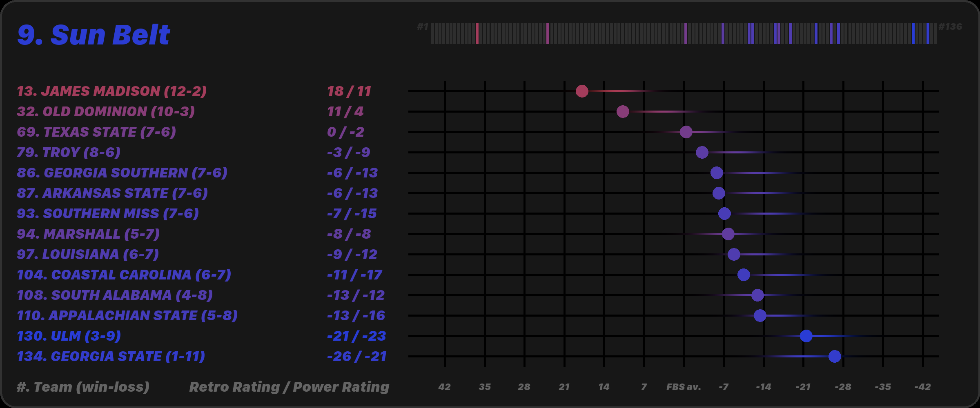Viewport: 980px width, 408px height.
Task: Click Louisiana's dot on the rating chart
Action: [x=734, y=254]
